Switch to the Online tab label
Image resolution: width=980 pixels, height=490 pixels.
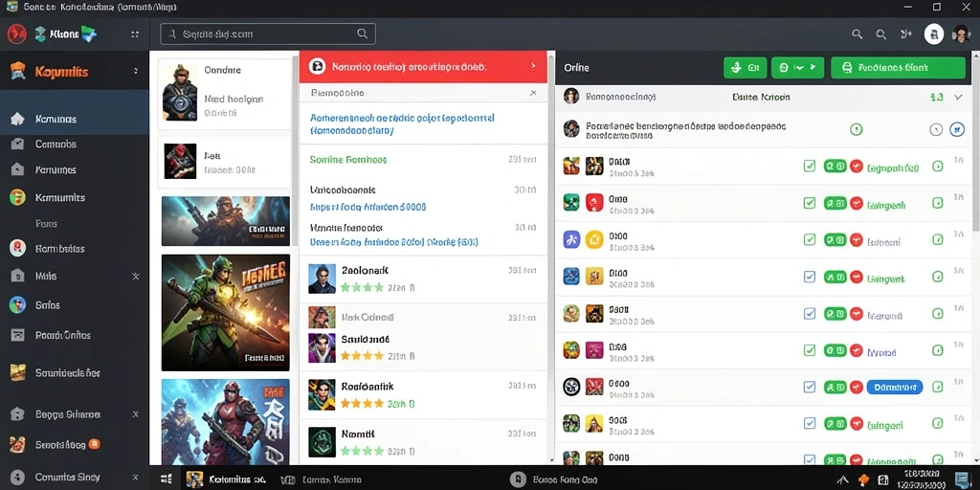click(x=576, y=68)
